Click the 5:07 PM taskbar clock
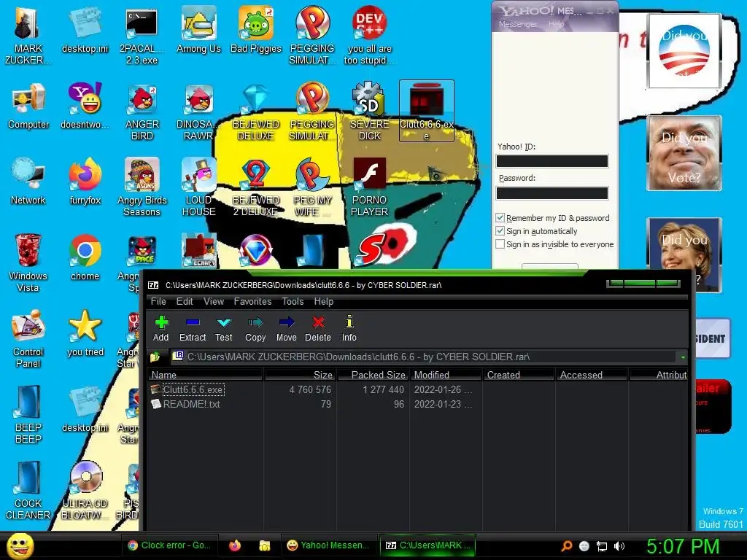The width and height of the screenshot is (747, 560). tap(682, 546)
